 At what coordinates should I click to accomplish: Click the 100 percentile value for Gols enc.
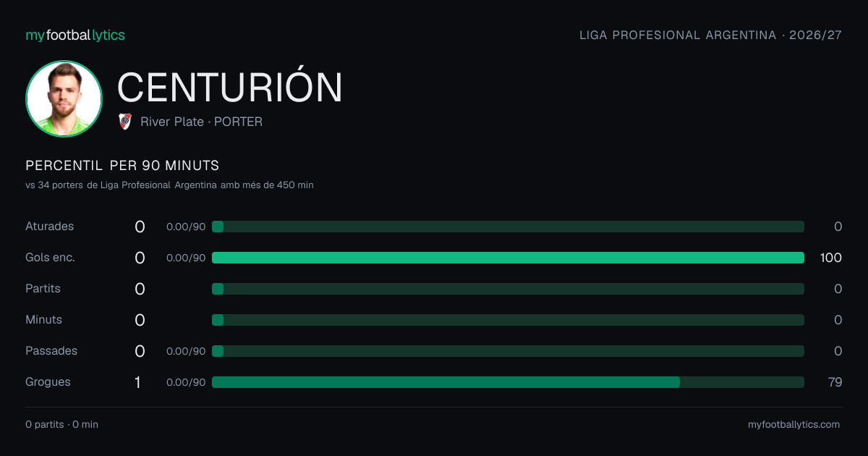point(831,258)
